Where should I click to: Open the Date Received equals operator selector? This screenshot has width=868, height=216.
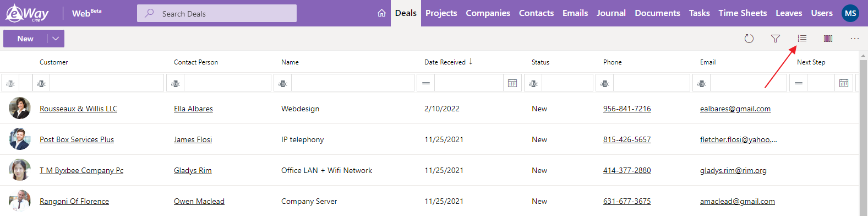pyautogui.click(x=426, y=84)
